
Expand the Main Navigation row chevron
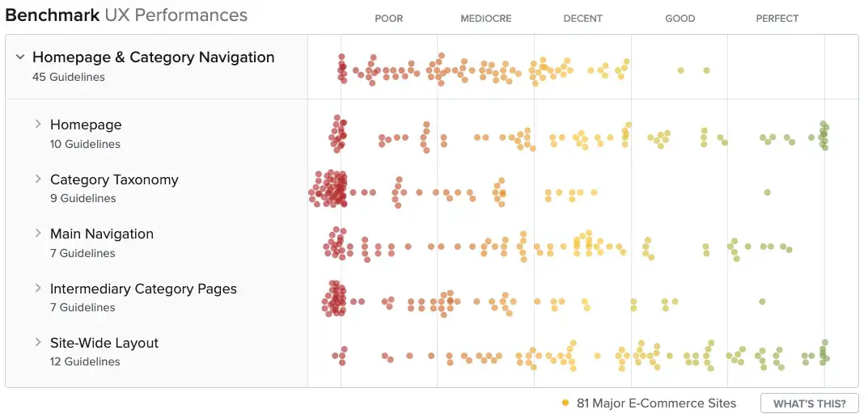pyautogui.click(x=37, y=233)
